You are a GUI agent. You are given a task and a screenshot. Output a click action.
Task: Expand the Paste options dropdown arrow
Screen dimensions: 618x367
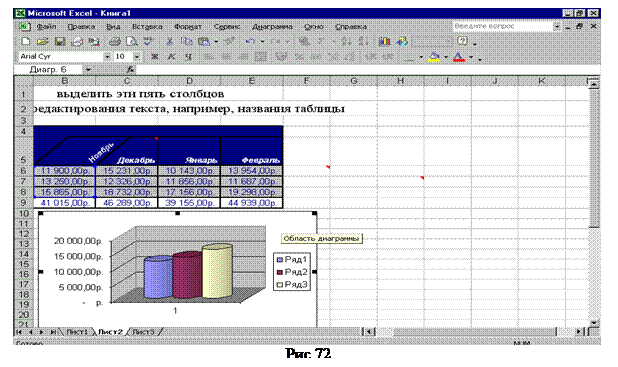point(216,41)
